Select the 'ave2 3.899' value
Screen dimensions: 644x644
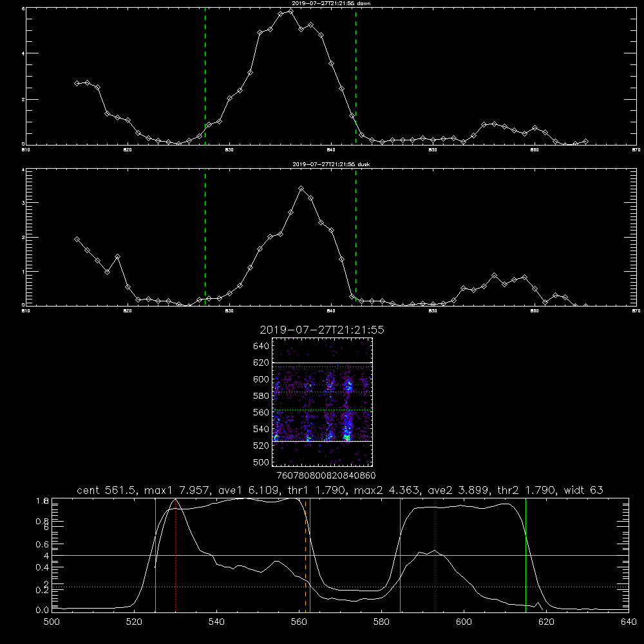pos(459,490)
